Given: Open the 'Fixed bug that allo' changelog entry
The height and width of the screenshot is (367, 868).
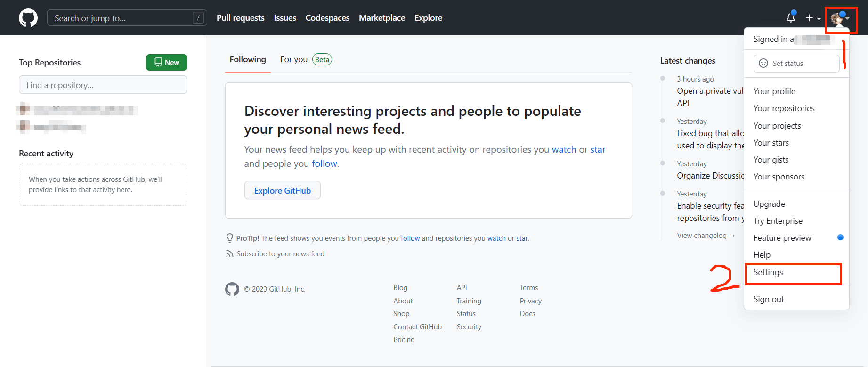Looking at the screenshot, I should coord(710,139).
